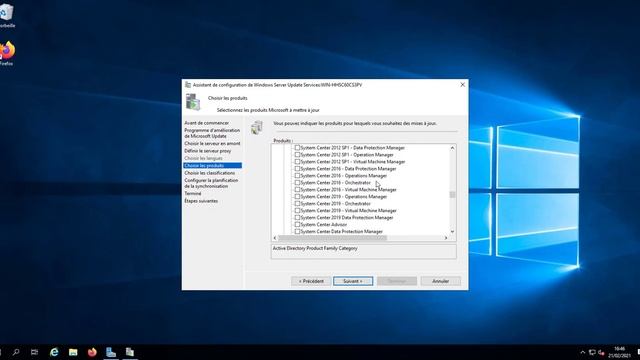Click the network icon in system tray
The width and height of the screenshot is (640, 360).
click(592, 352)
